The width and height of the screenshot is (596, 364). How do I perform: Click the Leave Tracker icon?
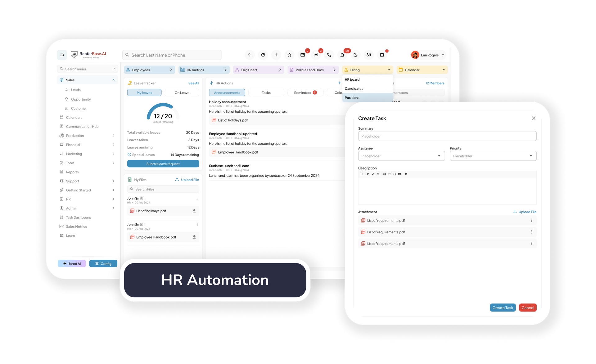[x=129, y=83]
